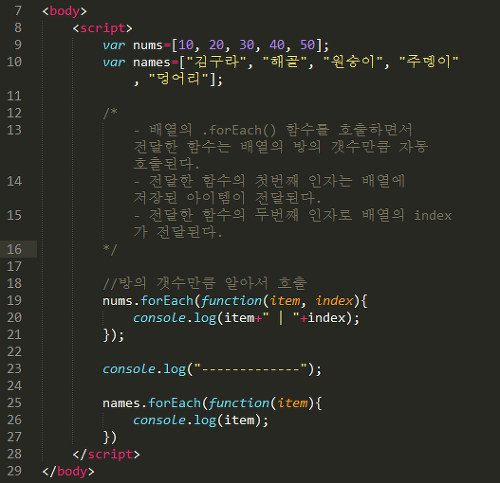Screen dimensions: 500x483
Task: Click the number 10 in nums array
Action: tap(186, 45)
